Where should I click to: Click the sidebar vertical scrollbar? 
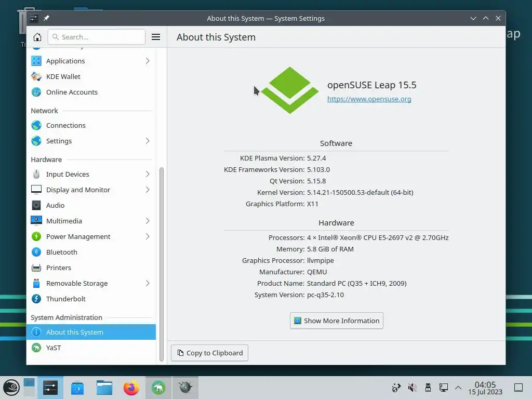coord(162,264)
